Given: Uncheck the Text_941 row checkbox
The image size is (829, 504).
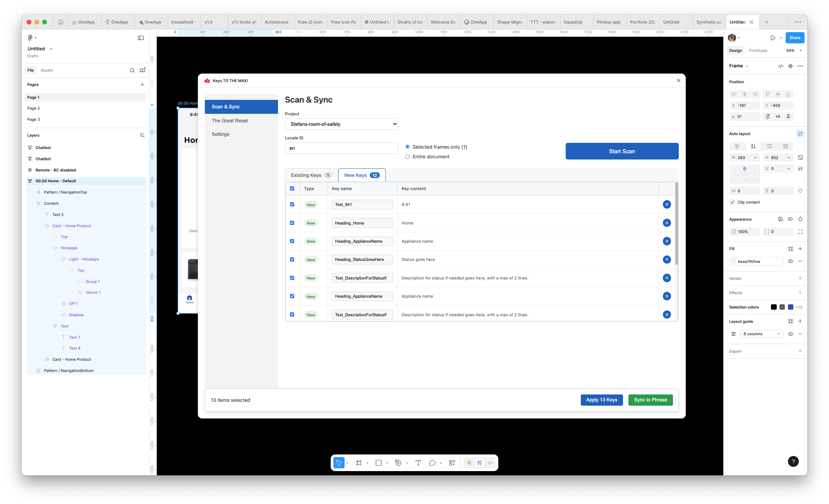Looking at the screenshot, I should (x=292, y=204).
